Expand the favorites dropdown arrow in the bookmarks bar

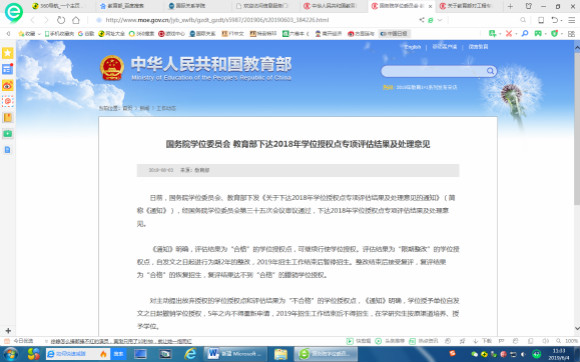click(39, 34)
